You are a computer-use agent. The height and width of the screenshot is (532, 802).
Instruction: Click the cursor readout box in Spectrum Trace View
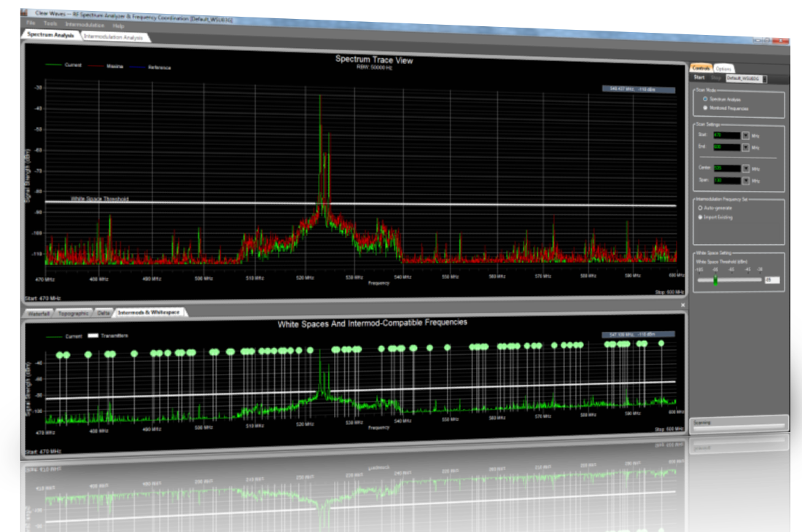[639, 90]
